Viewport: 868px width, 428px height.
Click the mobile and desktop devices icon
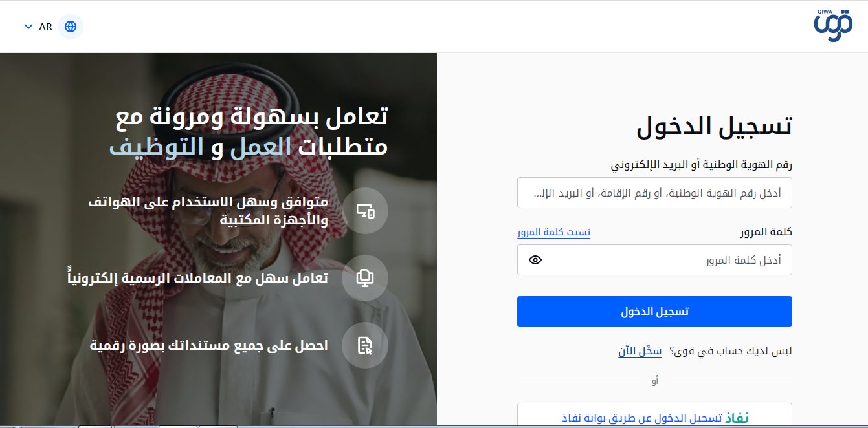[365, 211]
